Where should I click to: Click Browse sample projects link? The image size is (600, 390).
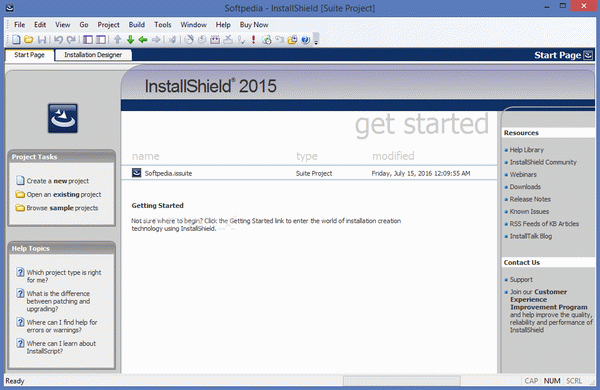click(62, 208)
